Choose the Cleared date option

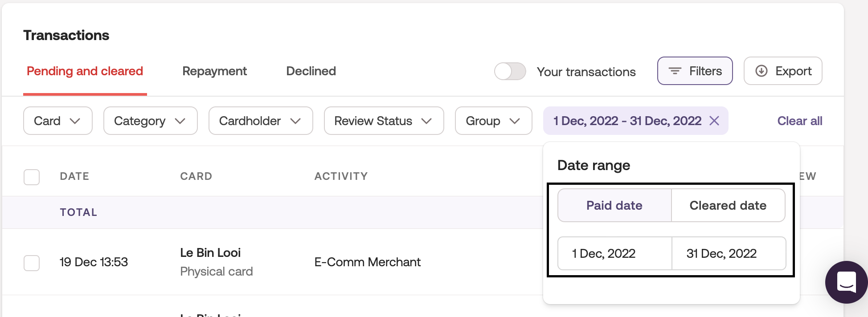[x=728, y=205]
